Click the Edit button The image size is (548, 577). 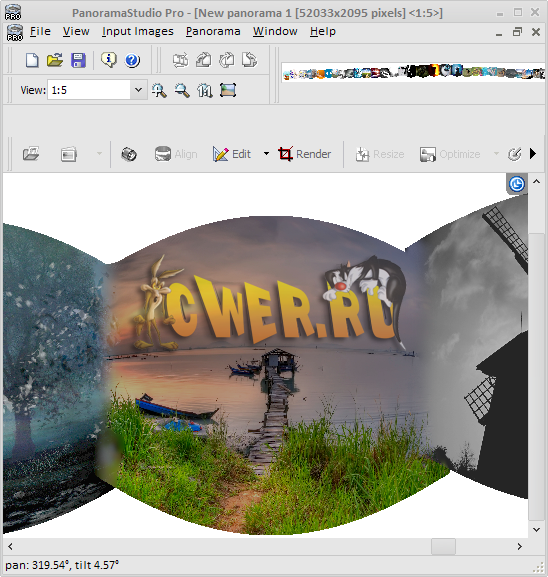point(232,154)
